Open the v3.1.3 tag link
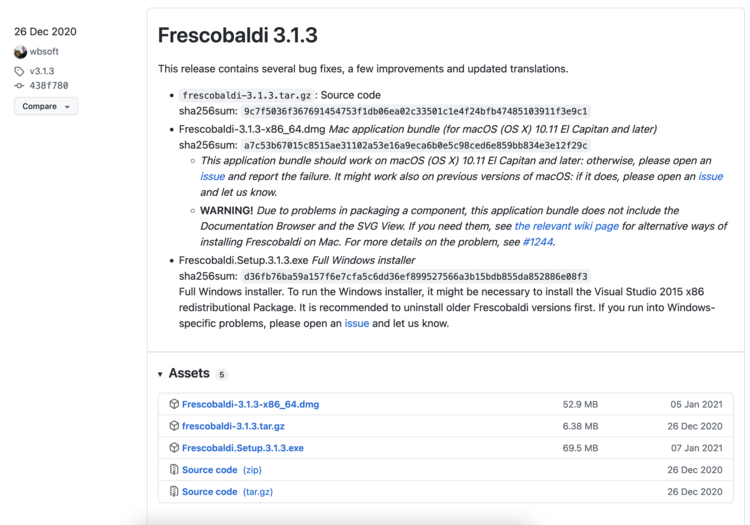This screenshot has height=525, width=750. pyautogui.click(x=42, y=71)
